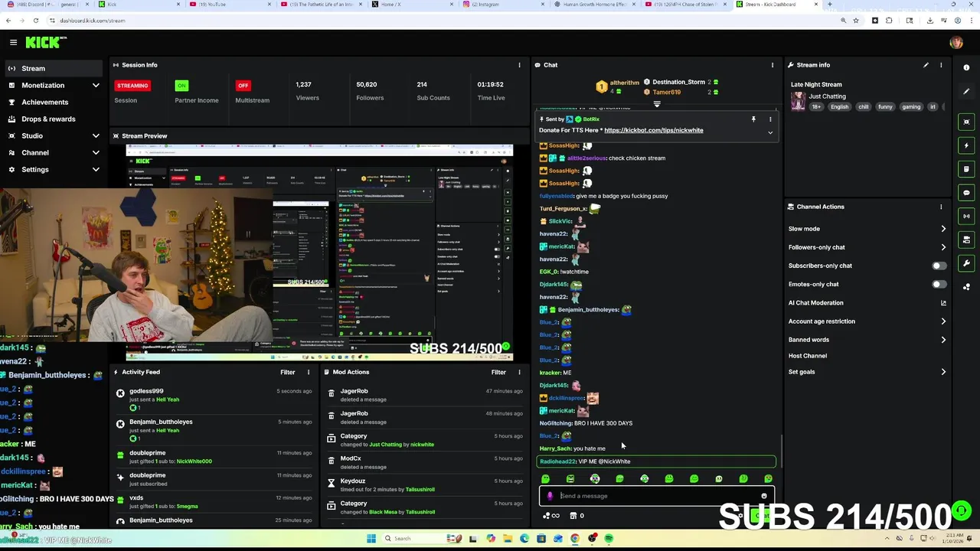
Task: Toggle note panel icon in right rail
Action: click(966, 169)
